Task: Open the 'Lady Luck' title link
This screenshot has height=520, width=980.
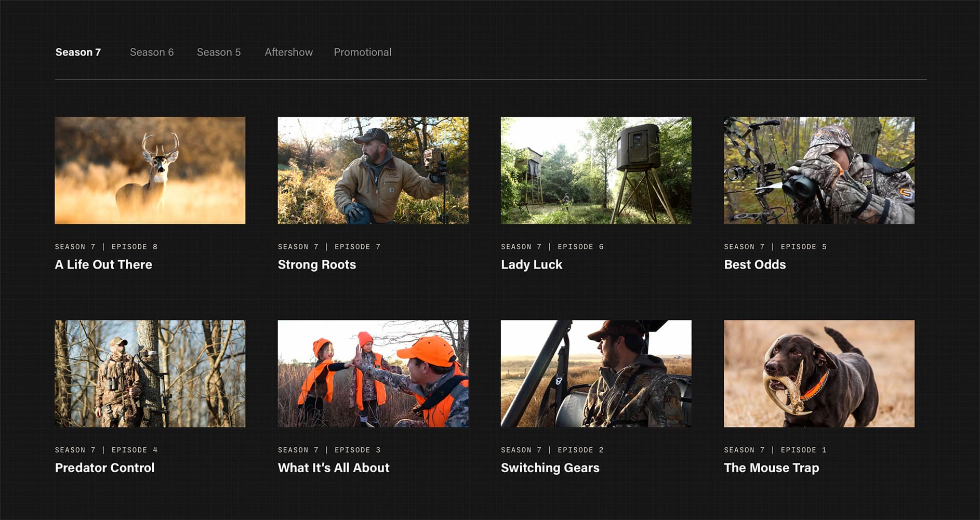Action: pyautogui.click(x=532, y=264)
